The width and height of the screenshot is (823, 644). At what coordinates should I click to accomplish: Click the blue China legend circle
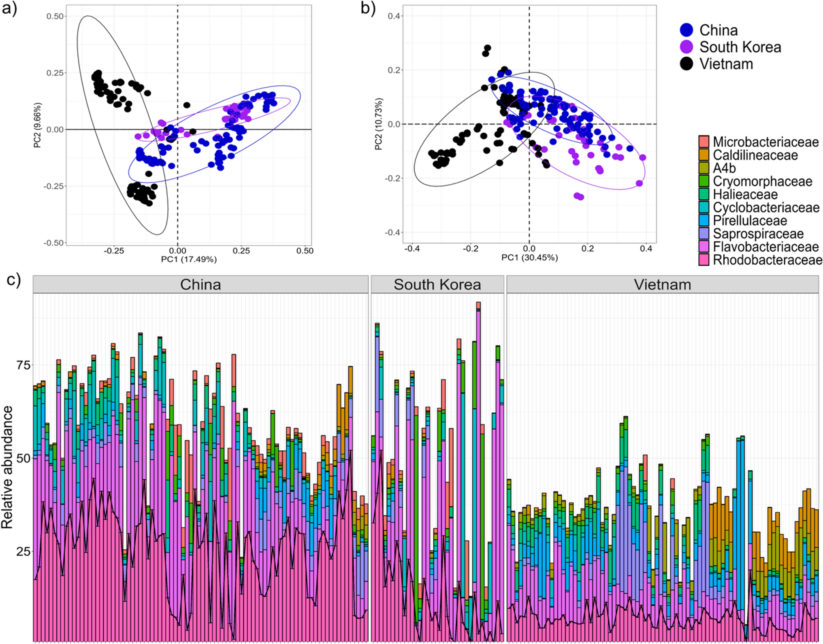[687, 30]
